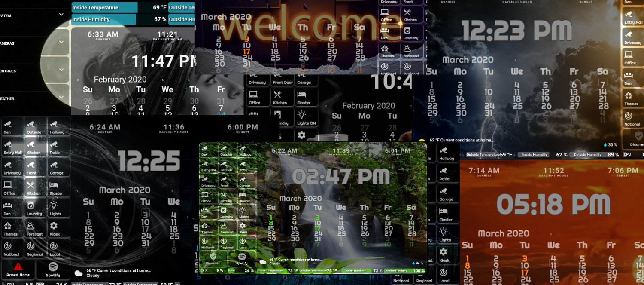
Task: Expand the CONTROLS section chevron
Action: click(61, 69)
